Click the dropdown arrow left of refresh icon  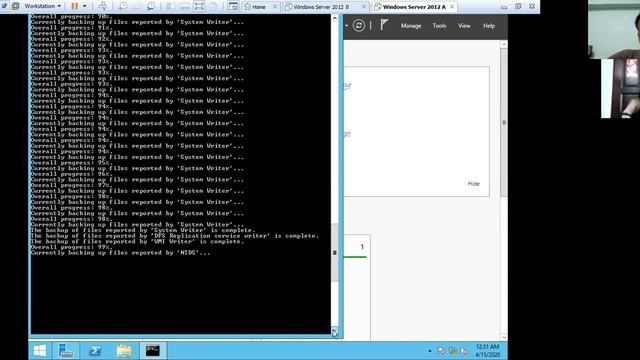pyautogui.click(x=346, y=26)
